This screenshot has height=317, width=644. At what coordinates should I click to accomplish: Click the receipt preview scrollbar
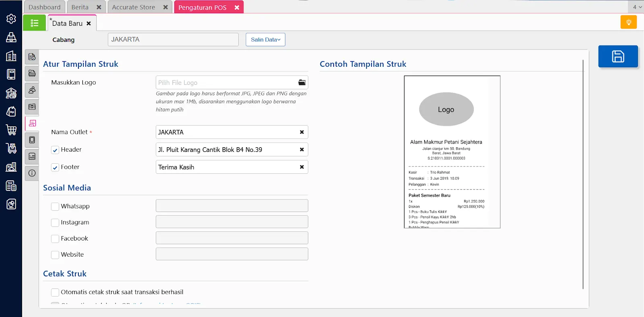(x=583, y=174)
